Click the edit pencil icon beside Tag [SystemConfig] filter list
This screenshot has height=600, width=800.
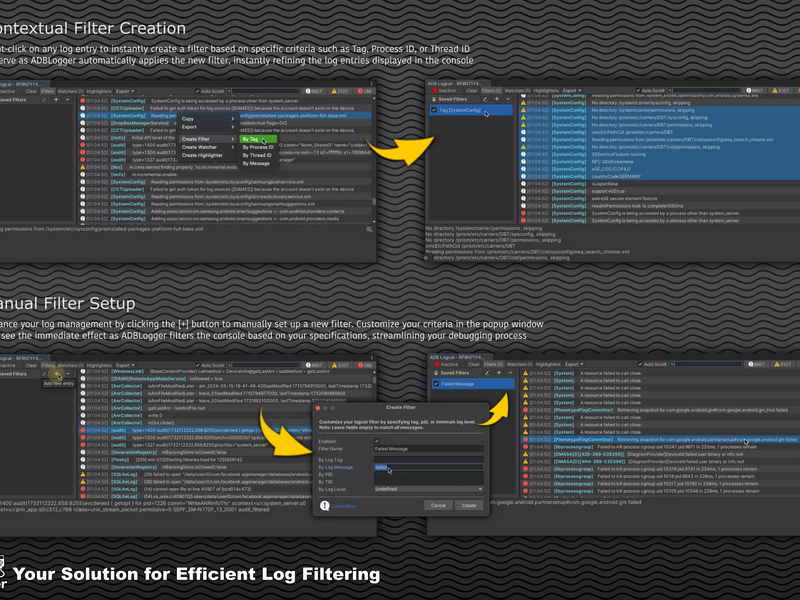[x=485, y=99]
